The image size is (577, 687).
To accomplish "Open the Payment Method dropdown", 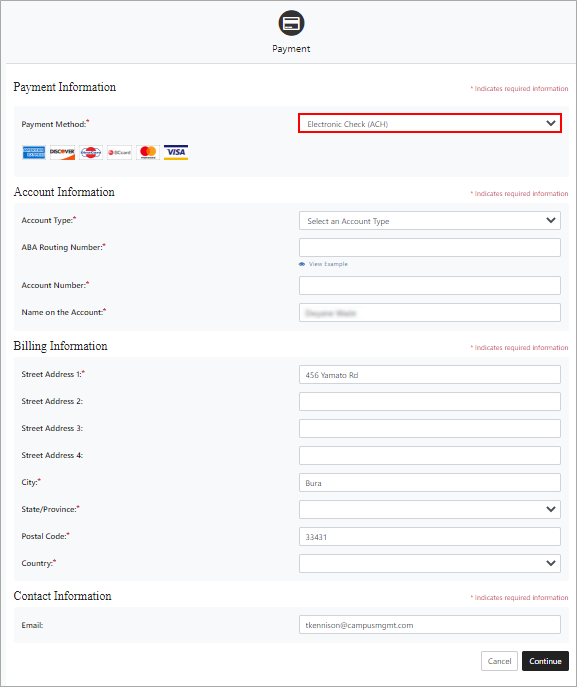I will (430, 124).
